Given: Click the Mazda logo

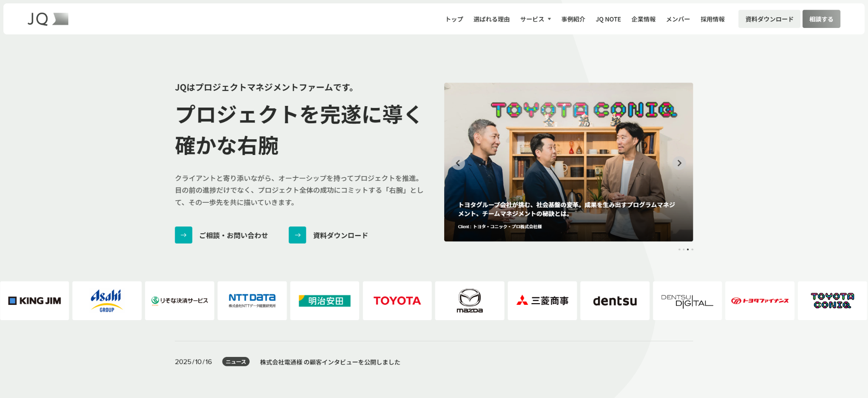Looking at the screenshot, I should (x=470, y=301).
